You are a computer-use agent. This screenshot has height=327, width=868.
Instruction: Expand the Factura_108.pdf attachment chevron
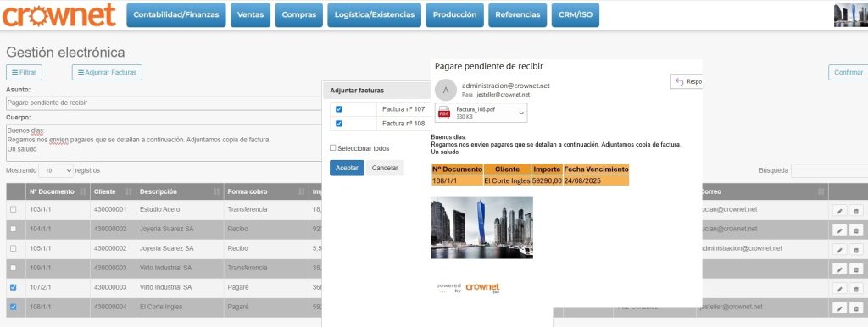pyautogui.click(x=521, y=113)
